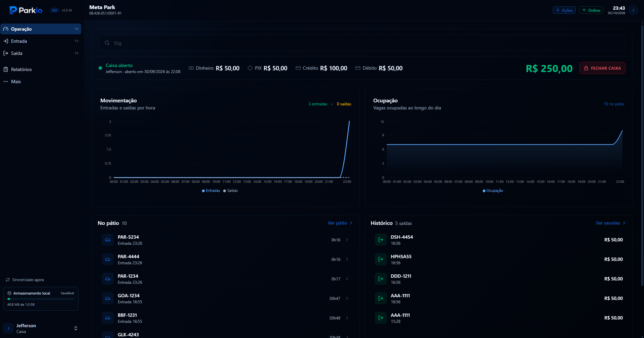Click the car icon for PAR-5234
Viewport: 644px width, 338px height.
pos(108,240)
